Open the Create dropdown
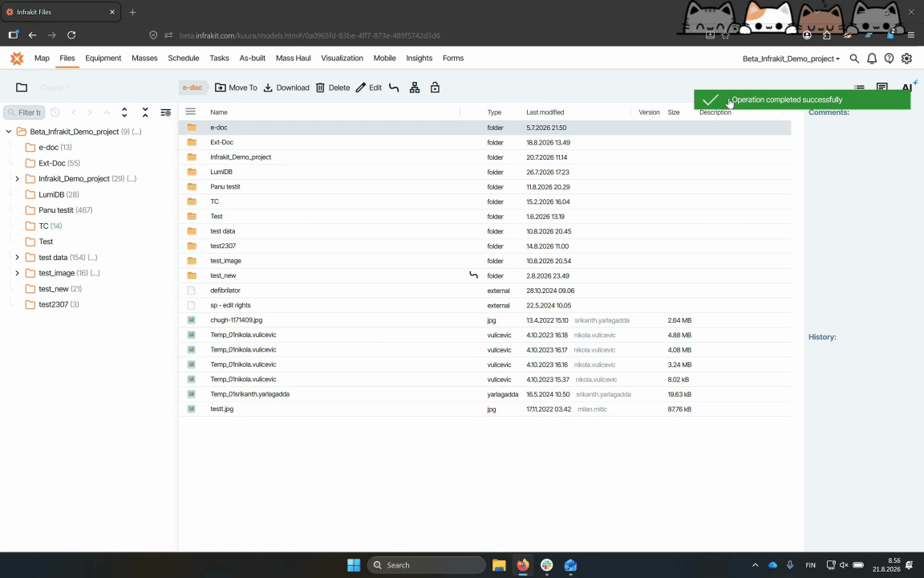The image size is (924, 578). (55, 88)
